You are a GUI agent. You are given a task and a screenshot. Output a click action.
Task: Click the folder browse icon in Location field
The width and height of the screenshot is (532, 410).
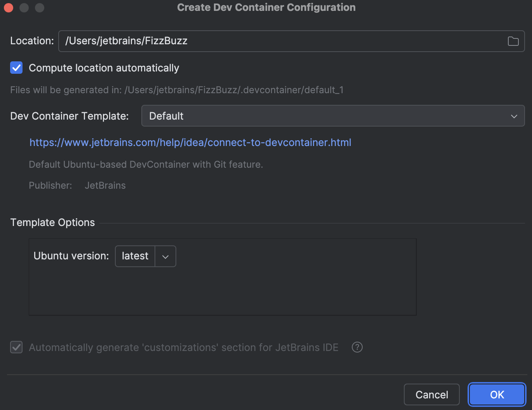[513, 41]
